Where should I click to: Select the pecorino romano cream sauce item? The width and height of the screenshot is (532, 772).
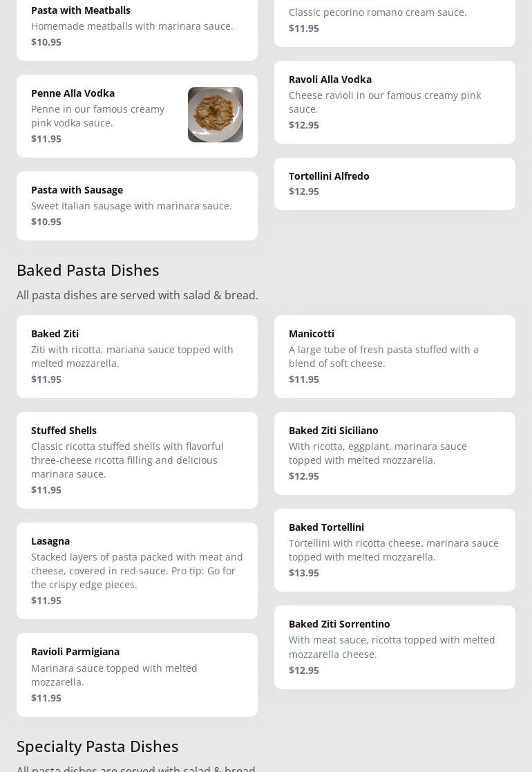(377, 12)
